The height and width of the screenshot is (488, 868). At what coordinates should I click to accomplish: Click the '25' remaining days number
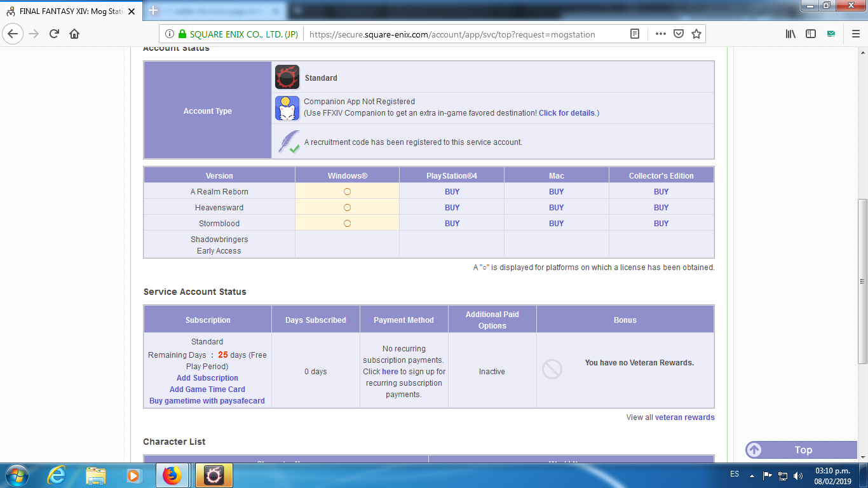pyautogui.click(x=222, y=355)
